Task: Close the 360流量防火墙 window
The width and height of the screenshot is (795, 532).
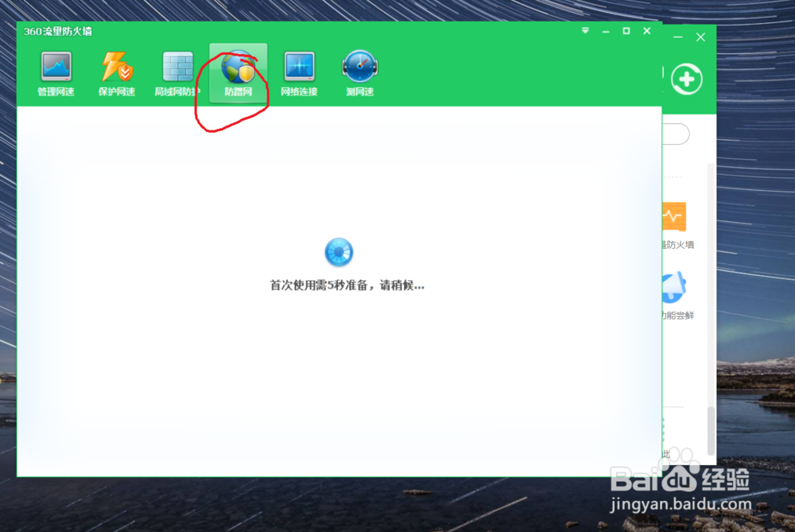Action: (647, 31)
